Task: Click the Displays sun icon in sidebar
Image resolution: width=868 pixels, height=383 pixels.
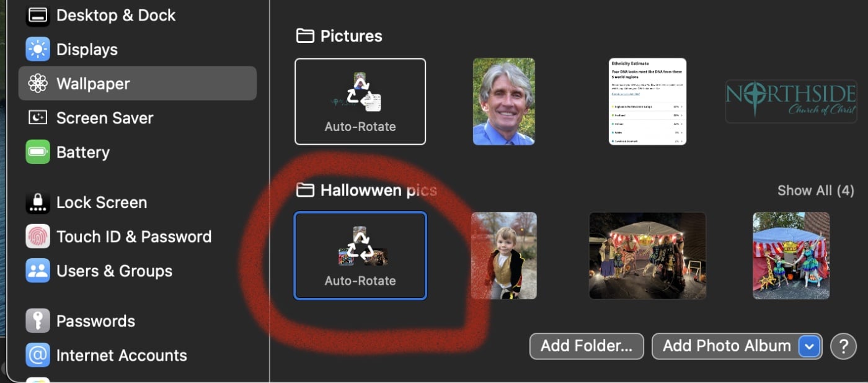Action: pyautogui.click(x=38, y=49)
